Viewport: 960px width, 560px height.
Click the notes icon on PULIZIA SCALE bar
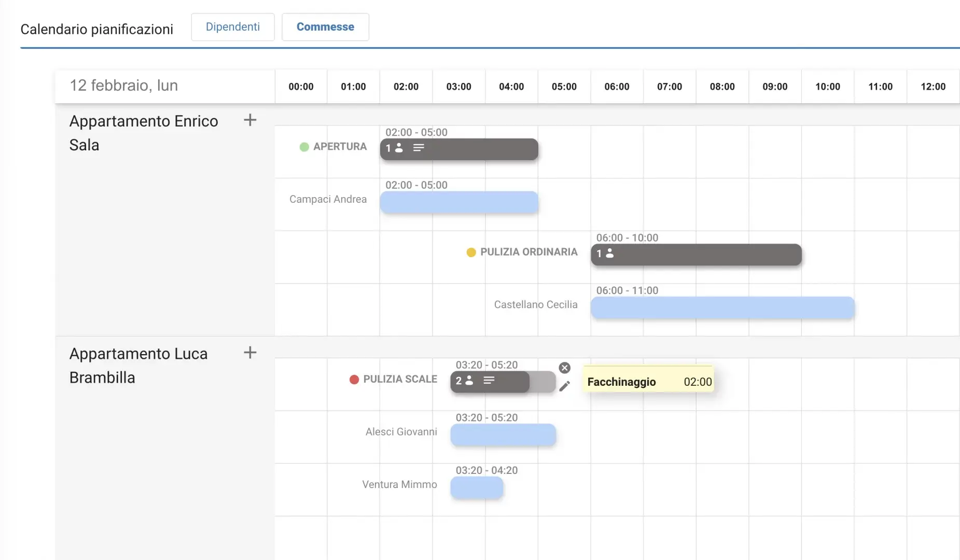(x=489, y=381)
